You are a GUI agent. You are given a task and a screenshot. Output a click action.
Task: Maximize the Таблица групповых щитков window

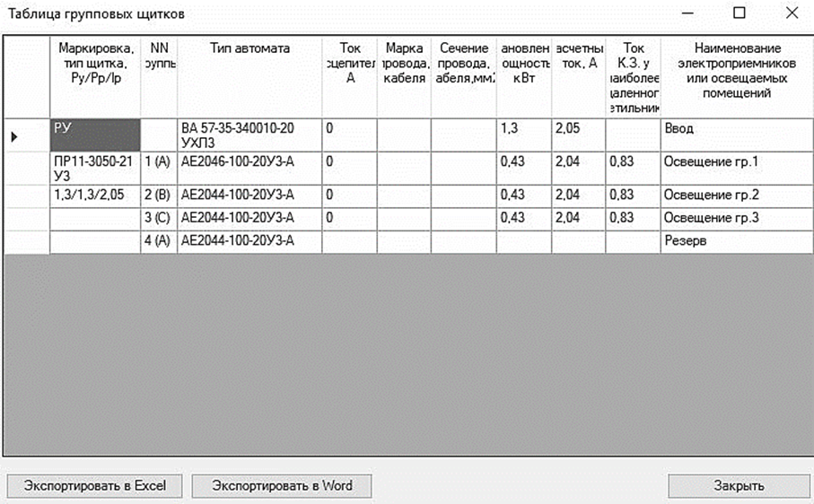click(x=740, y=13)
